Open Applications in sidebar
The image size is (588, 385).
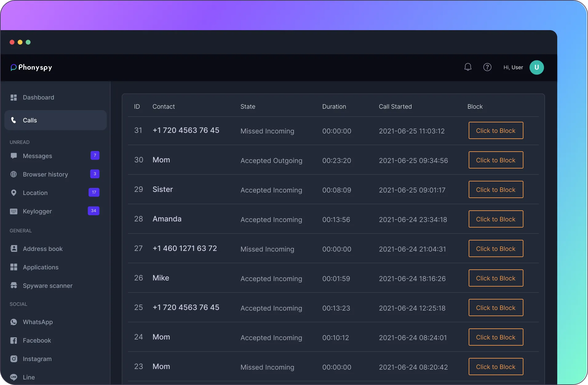41,267
